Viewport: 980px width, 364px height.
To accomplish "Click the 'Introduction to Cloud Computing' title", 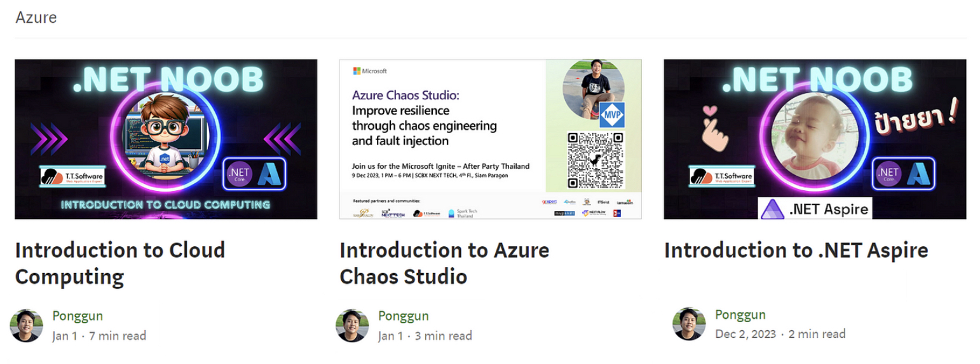I will coord(120,263).
